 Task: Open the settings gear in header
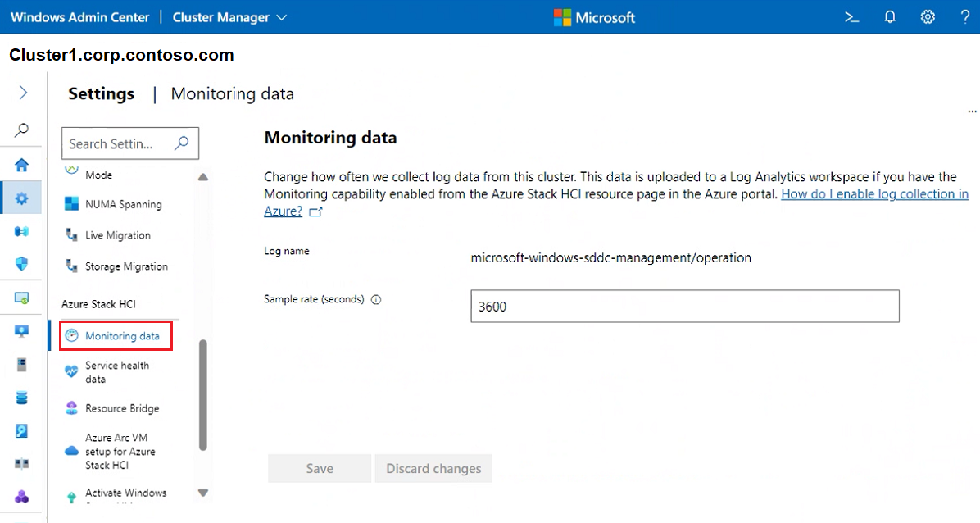click(x=928, y=17)
